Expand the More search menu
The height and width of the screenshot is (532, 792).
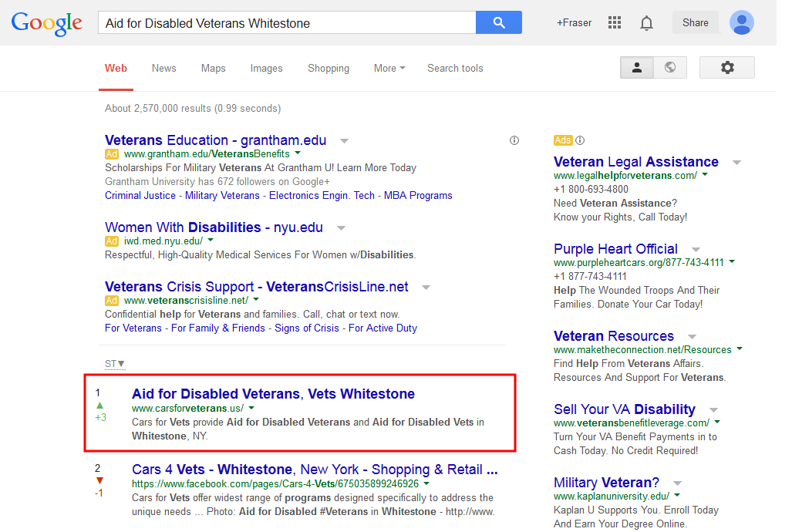[389, 68]
